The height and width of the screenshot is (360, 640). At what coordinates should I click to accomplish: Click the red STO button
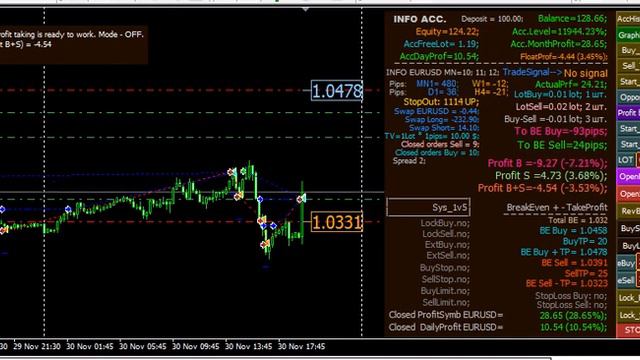coord(628,330)
